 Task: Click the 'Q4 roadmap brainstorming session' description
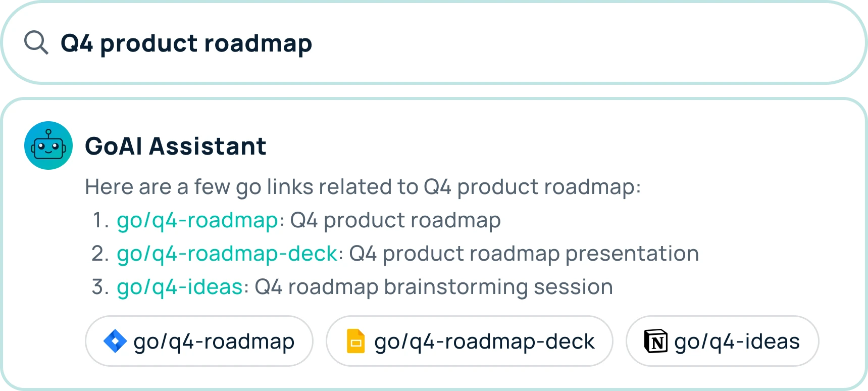[x=434, y=287]
